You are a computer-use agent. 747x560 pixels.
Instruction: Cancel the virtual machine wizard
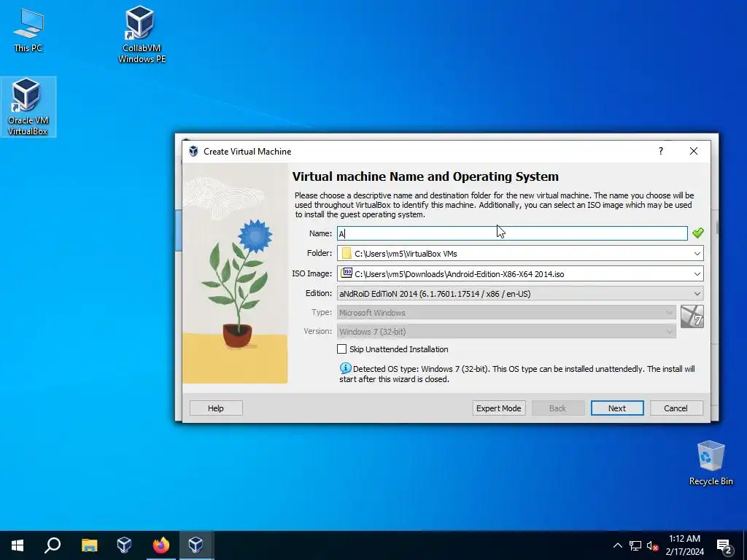coord(676,408)
